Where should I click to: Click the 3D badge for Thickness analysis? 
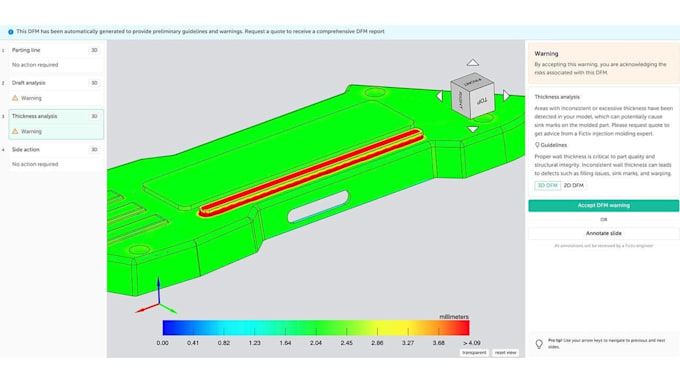tap(94, 116)
